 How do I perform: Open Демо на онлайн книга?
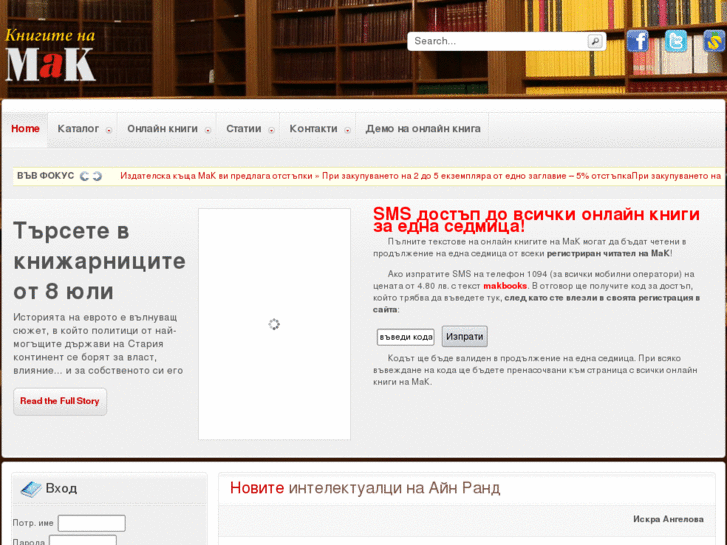coord(423,129)
